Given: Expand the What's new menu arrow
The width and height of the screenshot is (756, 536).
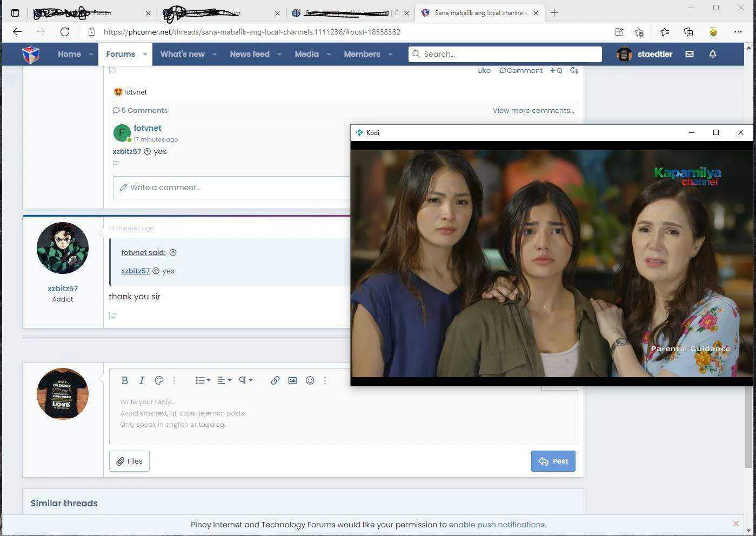Looking at the screenshot, I should (215, 54).
